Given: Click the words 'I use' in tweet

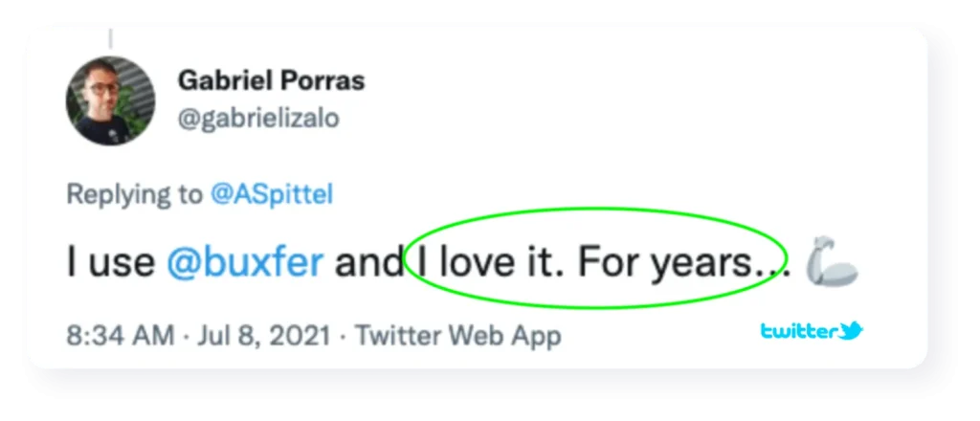Looking at the screenshot, I should pyautogui.click(x=111, y=263).
